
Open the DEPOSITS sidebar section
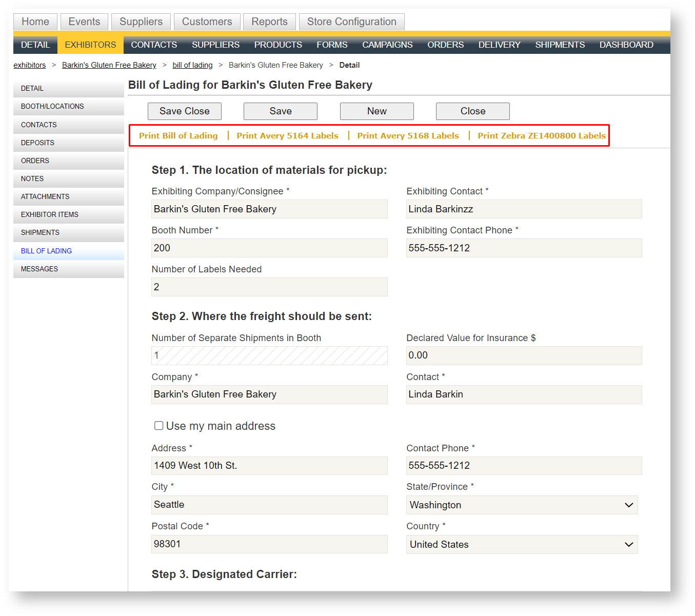(37, 143)
